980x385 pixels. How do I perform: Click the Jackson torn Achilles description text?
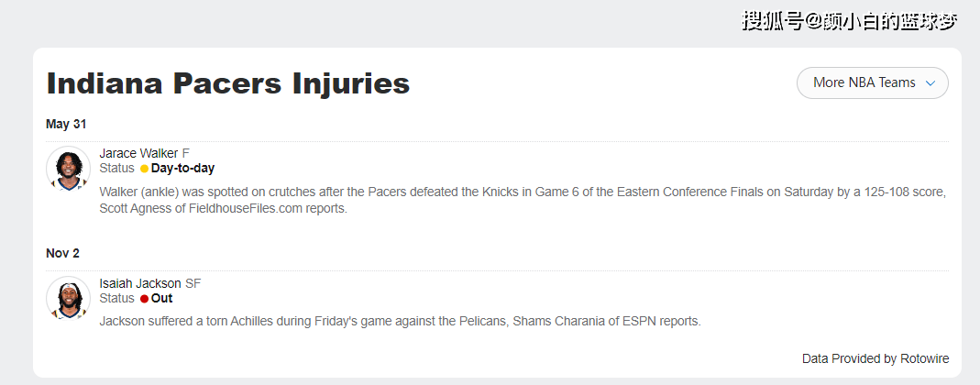click(400, 322)
